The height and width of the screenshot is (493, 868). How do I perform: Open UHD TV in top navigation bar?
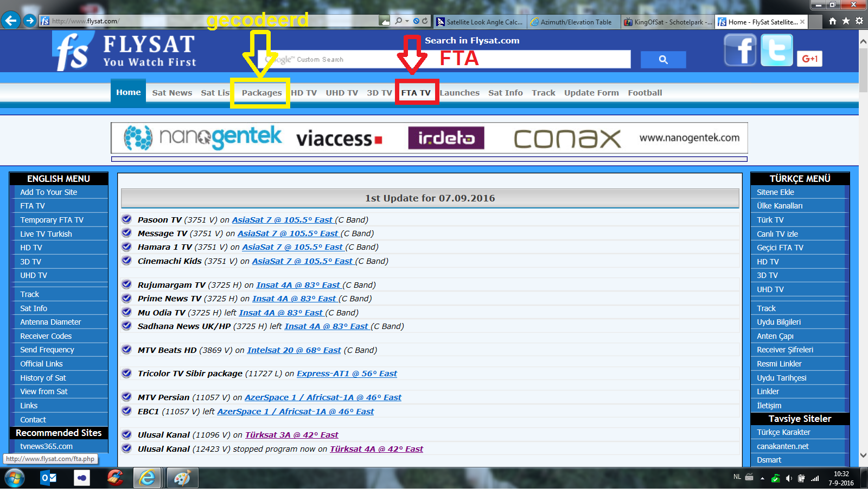(342, 93)
